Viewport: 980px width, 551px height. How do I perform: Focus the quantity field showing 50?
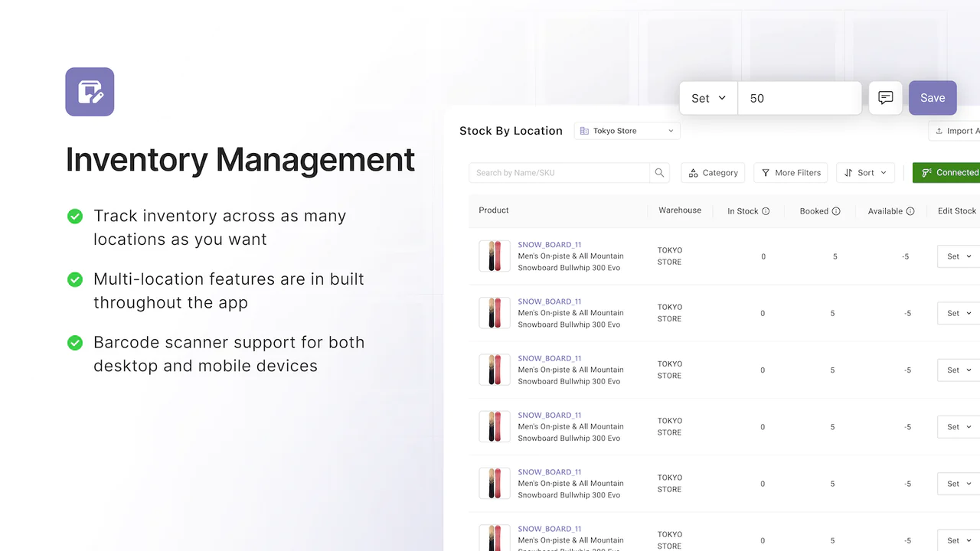click(800, 98)
